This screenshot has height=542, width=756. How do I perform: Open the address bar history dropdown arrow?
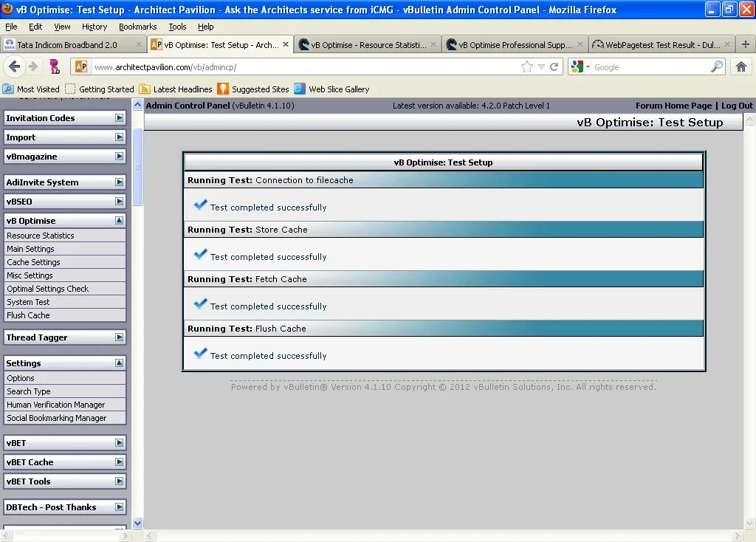(541, 67)
